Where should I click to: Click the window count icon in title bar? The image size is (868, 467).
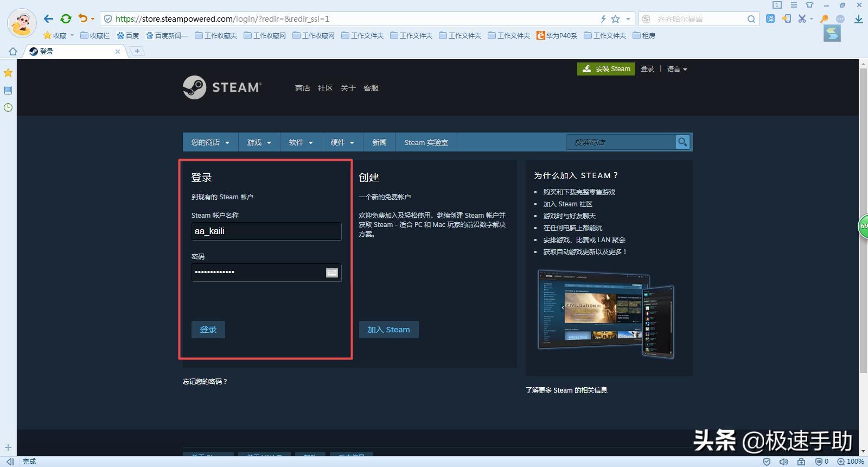pyautogui.click(x=777, y=5)
